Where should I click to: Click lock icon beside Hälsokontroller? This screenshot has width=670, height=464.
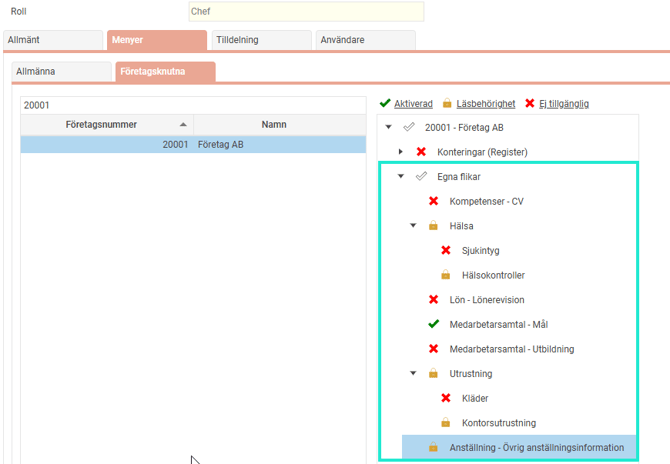[x=446, y=275]
